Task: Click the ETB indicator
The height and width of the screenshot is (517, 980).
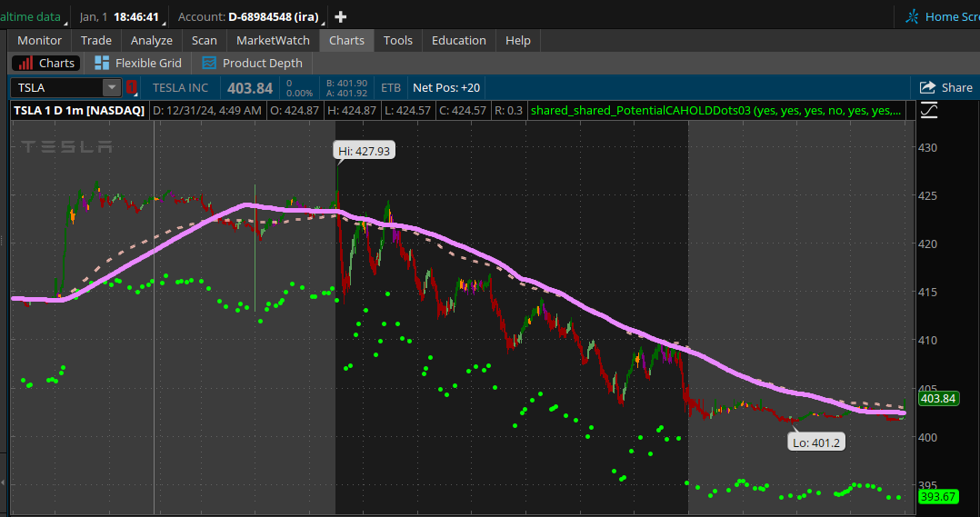Action: (391, 88)
